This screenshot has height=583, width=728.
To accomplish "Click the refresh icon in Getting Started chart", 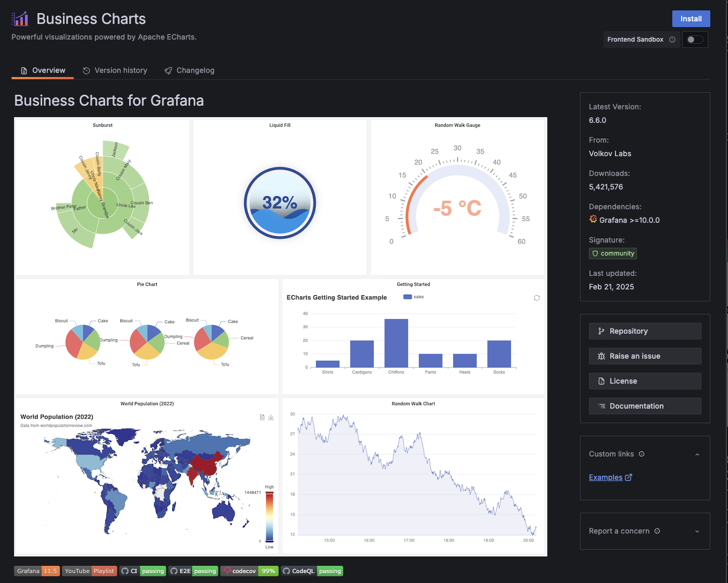I will click(536, 298).
